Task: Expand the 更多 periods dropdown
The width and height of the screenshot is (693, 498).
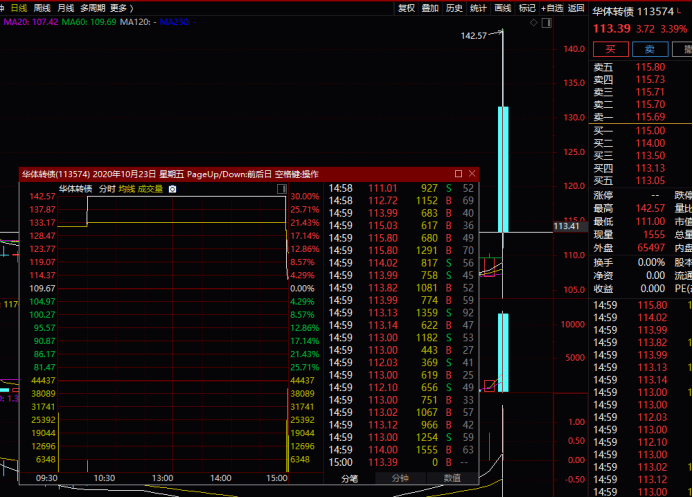Action: (x=121, y=7)
